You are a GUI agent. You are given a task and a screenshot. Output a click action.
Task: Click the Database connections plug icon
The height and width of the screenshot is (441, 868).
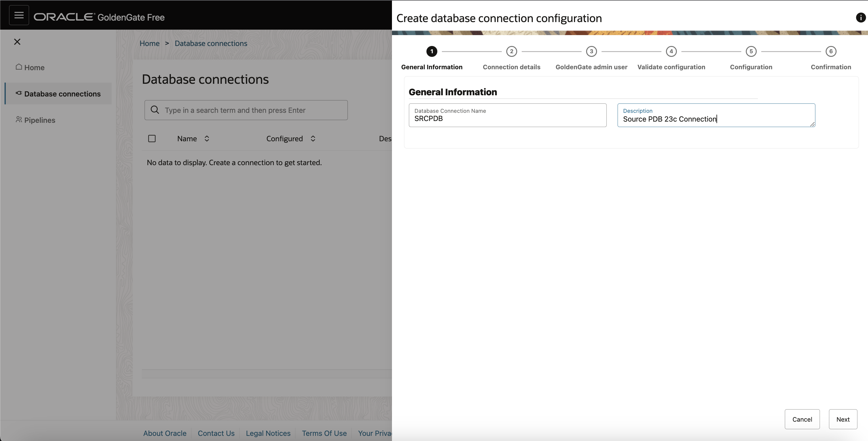pos(19,93)
